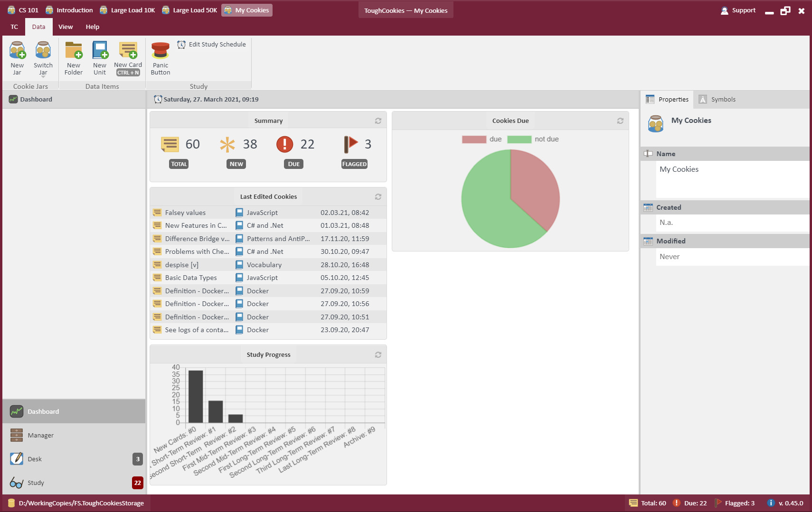This screenshot has width=812, height=512.
Task: Switch to the Symbols tab
Action: tap(718, 99)
